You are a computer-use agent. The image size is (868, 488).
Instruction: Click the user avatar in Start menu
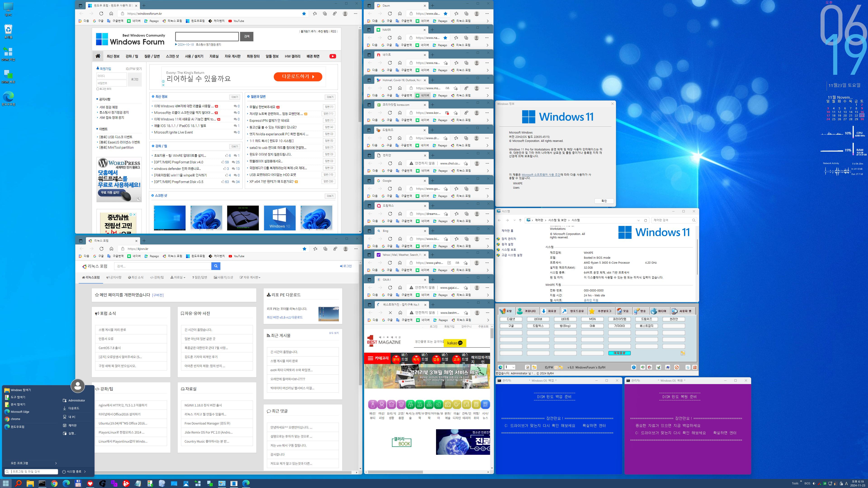point(78,386)
